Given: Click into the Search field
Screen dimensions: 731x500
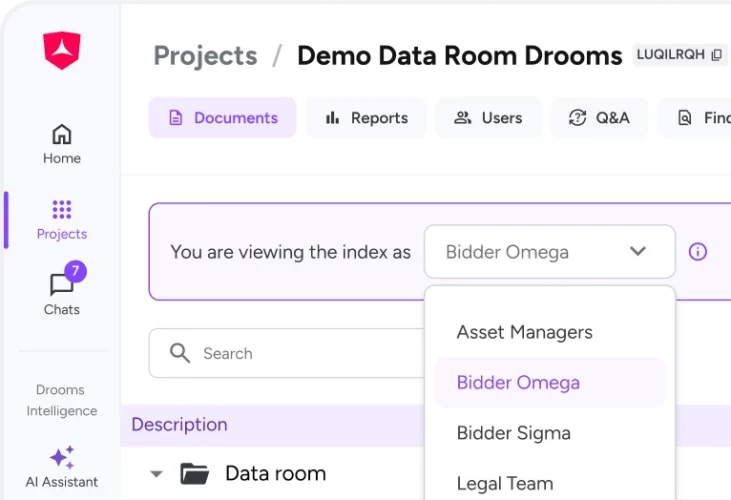Looking at the screenshot, I should [x=287, y=353].
